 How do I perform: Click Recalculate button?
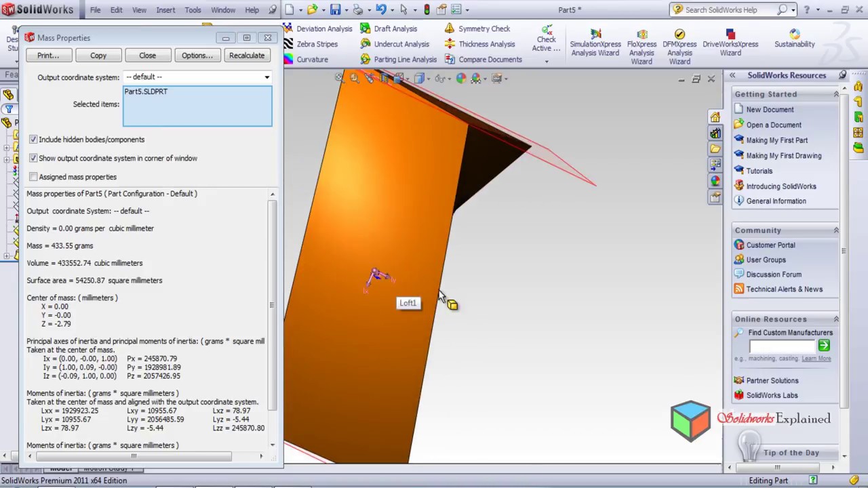pos(247,56)
